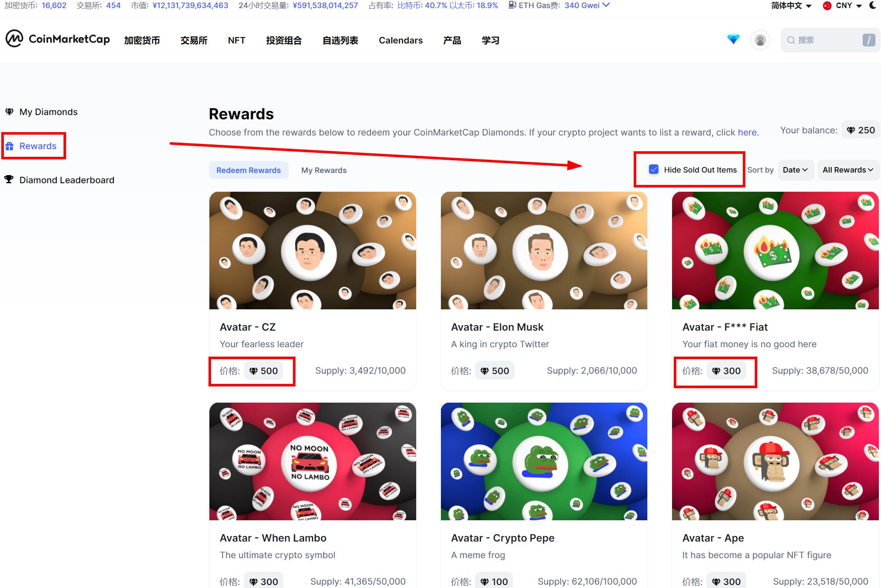Open the All Rewards filter dropdown

pos(848,170)
